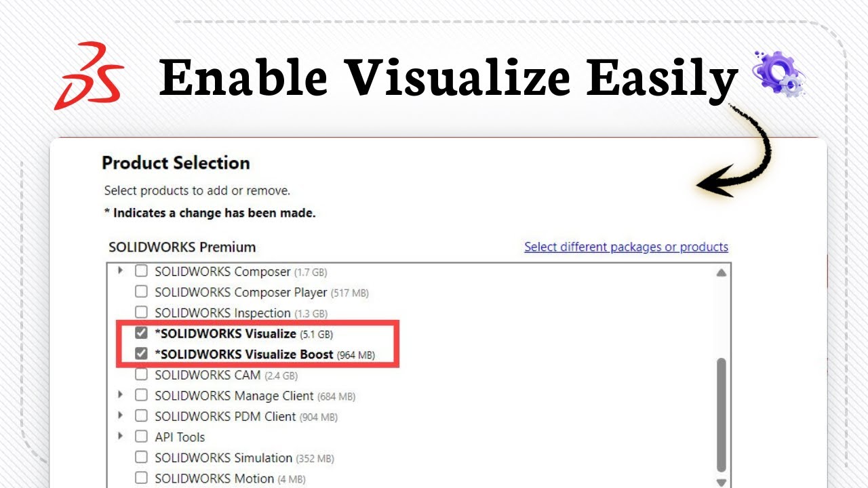The image size is (868, 488).
Task: Expand the SOLIDWORKS Manage Client node
Action: pyautogui.click(x=121, y=395)
